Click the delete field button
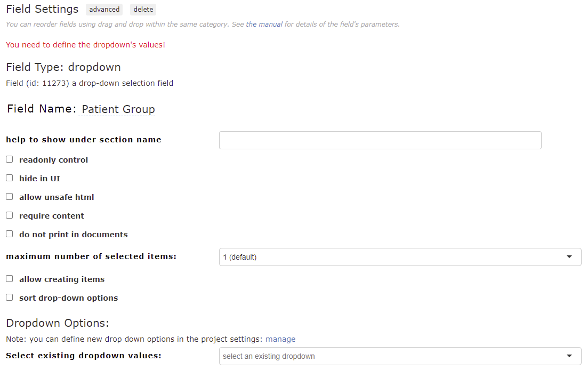The image size is (588, 370). pyautogui.click(x=143, y=10)
